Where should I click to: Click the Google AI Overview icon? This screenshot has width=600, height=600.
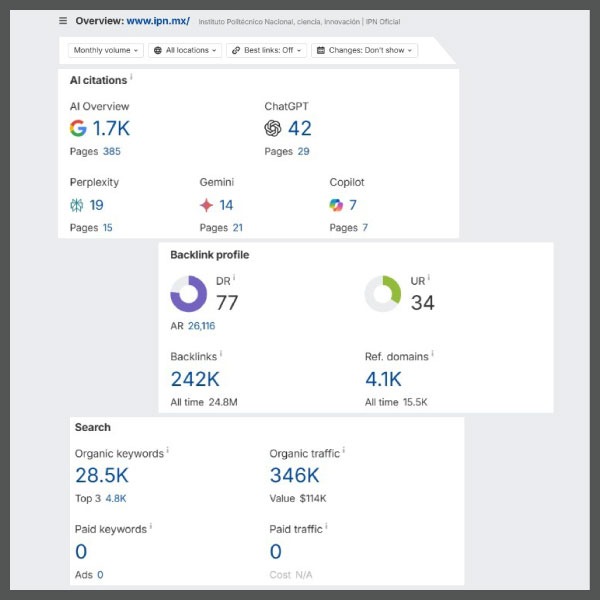(78, 128)
